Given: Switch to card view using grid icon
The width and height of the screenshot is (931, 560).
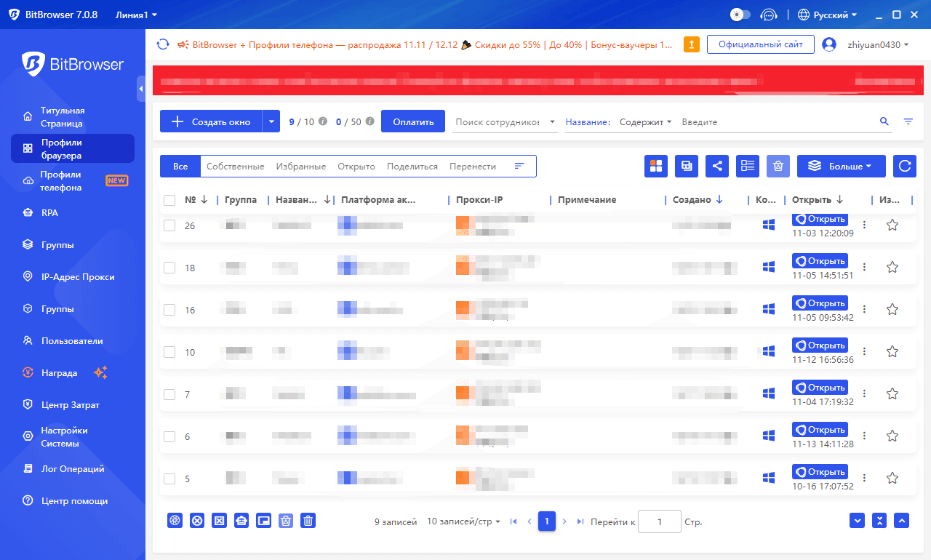Looking at the screenshot, I should point(655,166).
